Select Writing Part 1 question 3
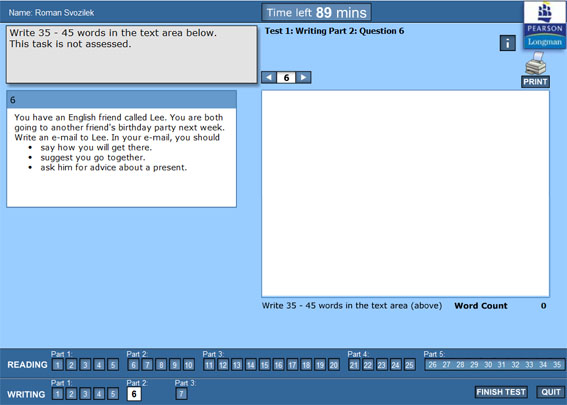 coord(85,394)
